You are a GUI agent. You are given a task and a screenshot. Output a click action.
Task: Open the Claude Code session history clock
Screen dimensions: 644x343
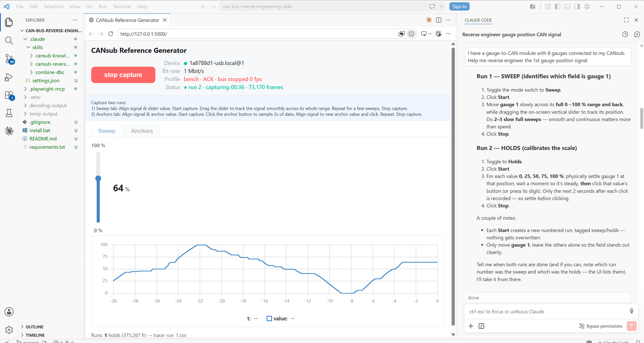625,35
